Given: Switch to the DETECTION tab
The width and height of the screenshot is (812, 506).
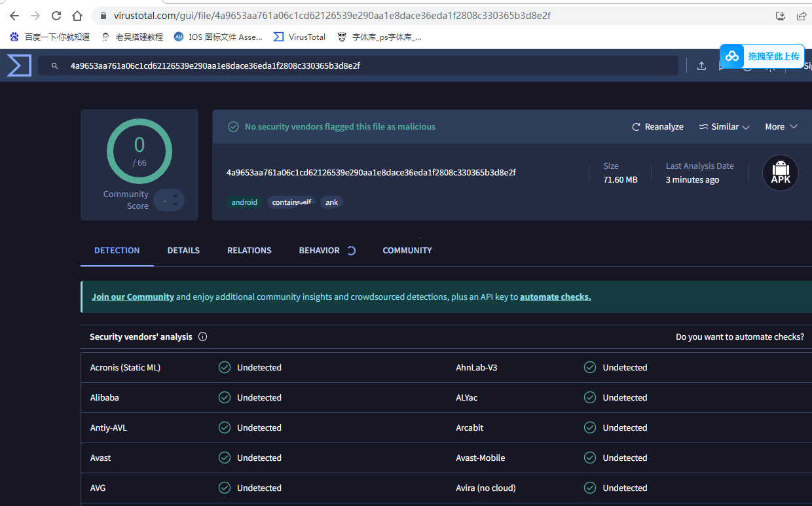Looking at the screenshot, I should tap(117, 251).
